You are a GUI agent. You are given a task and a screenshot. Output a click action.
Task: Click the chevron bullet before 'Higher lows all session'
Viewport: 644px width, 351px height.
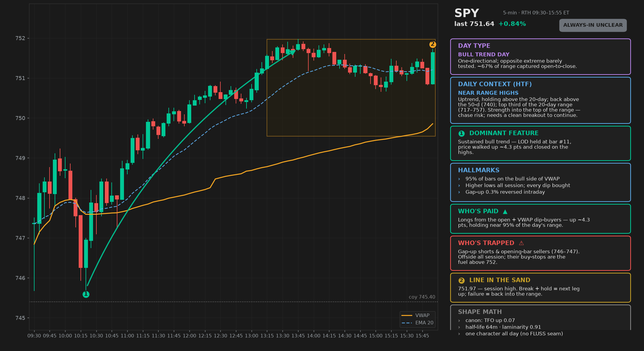(x=459, y=186)
